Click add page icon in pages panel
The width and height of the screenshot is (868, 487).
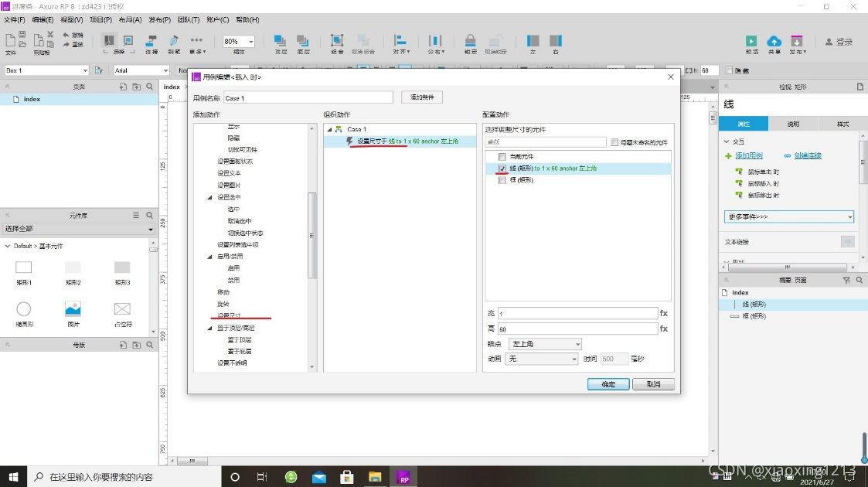(x=123, y=87)
